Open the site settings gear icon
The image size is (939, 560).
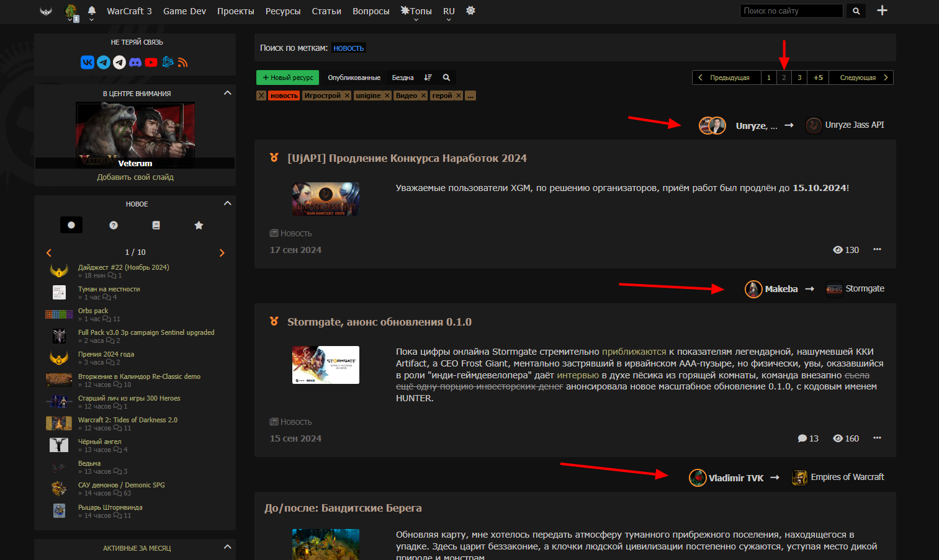pos(470,11)
